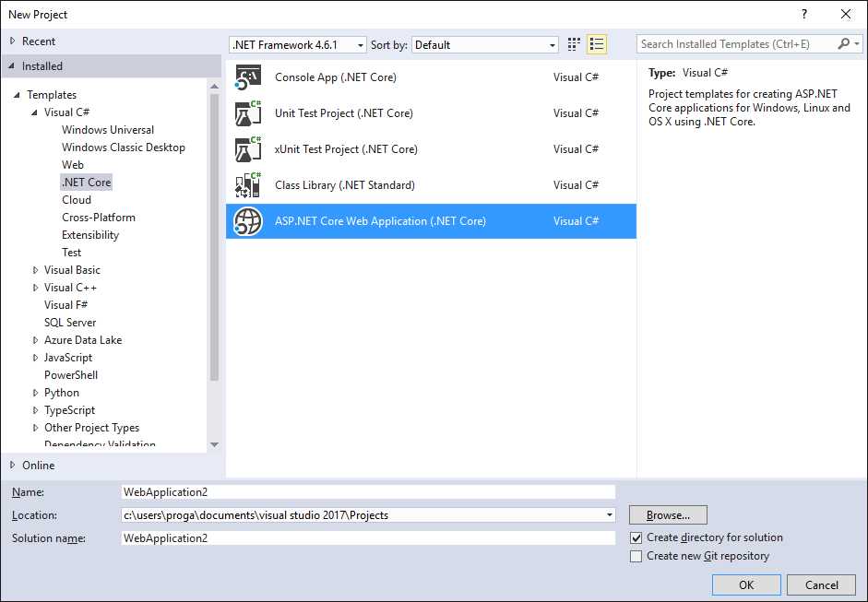The width and height of the screenshot is (868, 602).
Task: Open the Sort by dropdown
Action: [x=554, y=44]
